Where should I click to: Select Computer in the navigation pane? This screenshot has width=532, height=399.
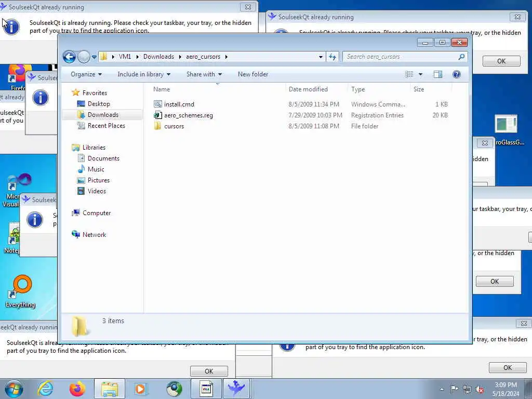tap(96, 213)
